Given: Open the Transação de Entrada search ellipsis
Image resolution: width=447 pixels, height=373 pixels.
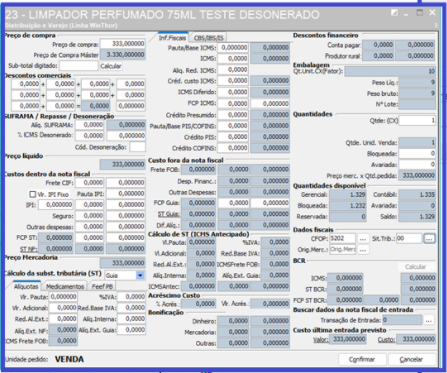Looking at the screenshot, I should tap(429, 320).
